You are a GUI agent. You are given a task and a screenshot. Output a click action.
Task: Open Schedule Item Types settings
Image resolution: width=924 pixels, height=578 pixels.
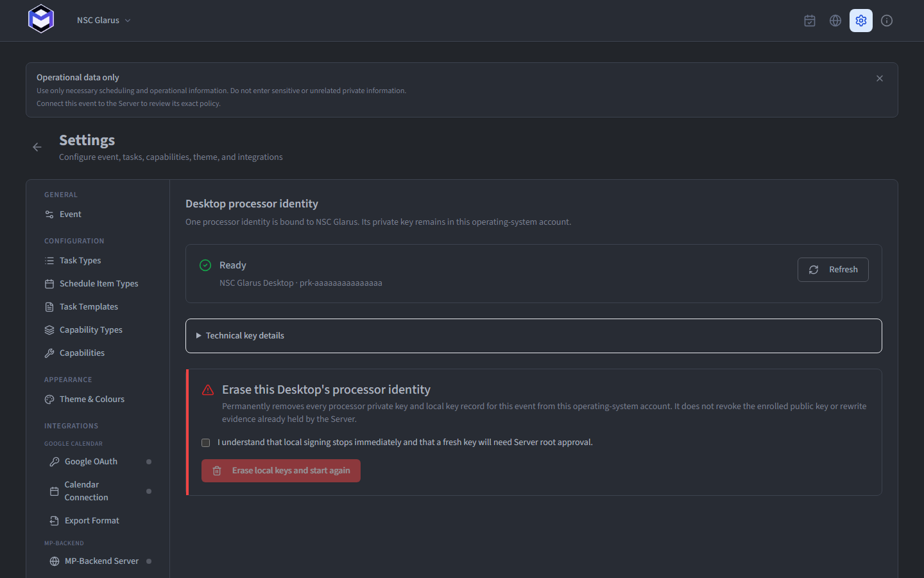(98, 284)
